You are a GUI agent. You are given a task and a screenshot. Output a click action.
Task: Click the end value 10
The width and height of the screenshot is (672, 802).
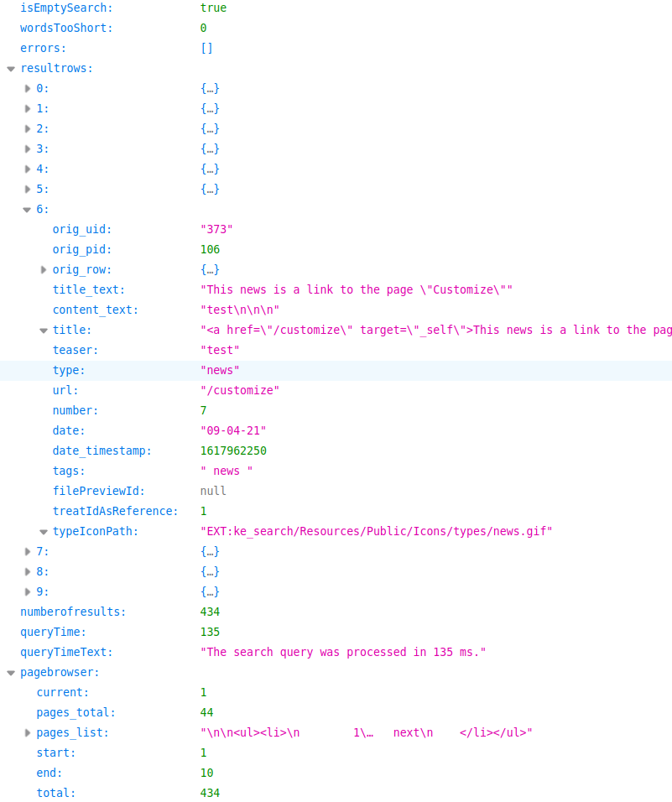[206, 773]
